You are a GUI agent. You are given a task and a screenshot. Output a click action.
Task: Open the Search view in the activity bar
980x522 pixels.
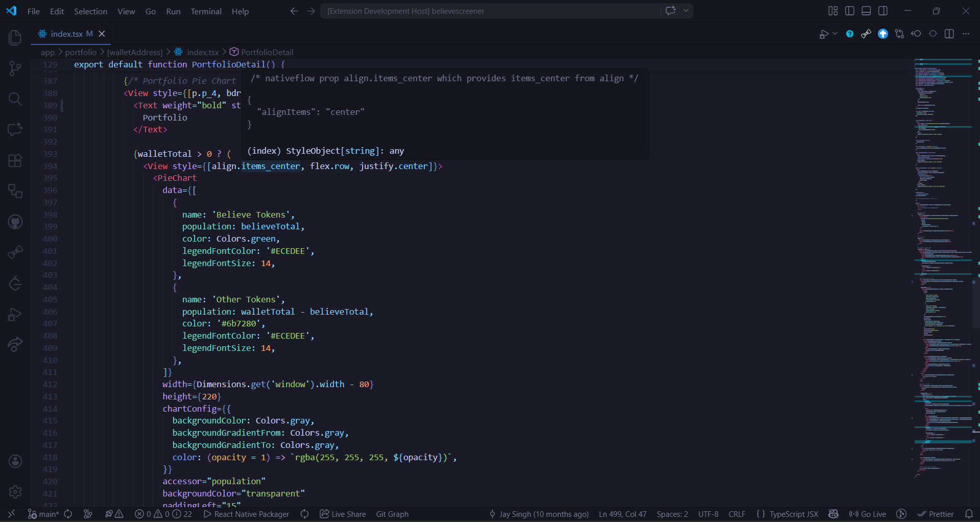point(15,99)
